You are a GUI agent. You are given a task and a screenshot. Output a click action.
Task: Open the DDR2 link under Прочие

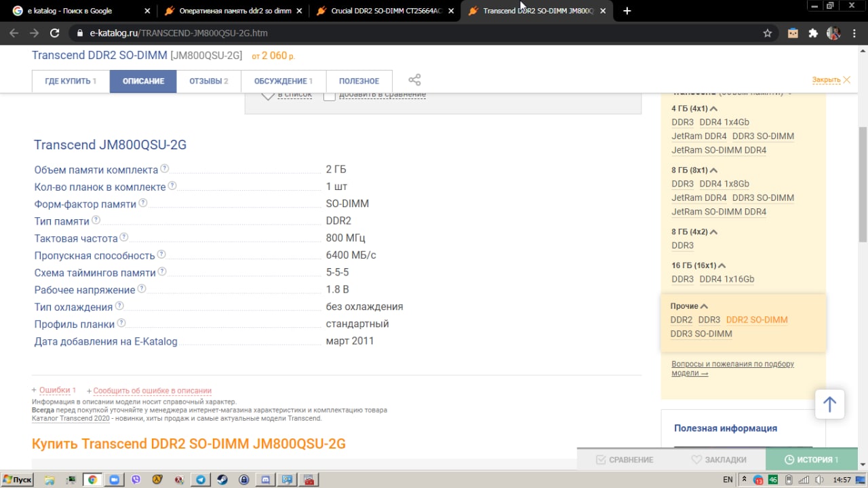click(682, 320)
